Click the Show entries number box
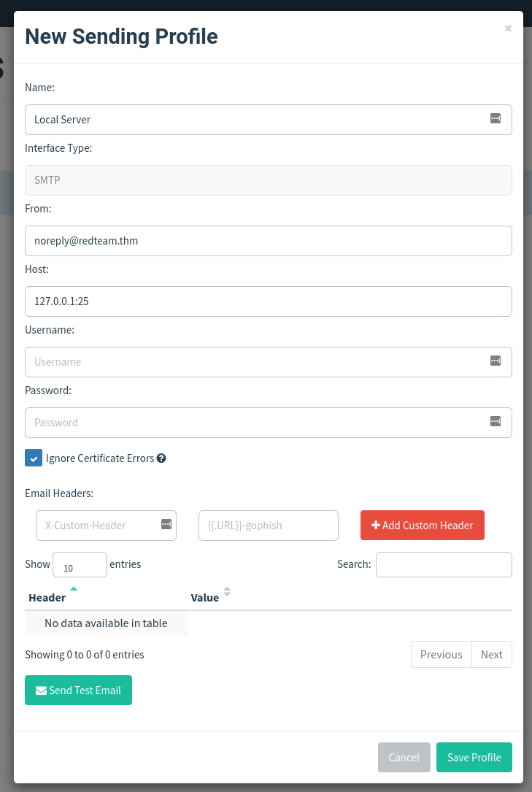This screenshot has width=532, height=792. (x=80, y=565)
